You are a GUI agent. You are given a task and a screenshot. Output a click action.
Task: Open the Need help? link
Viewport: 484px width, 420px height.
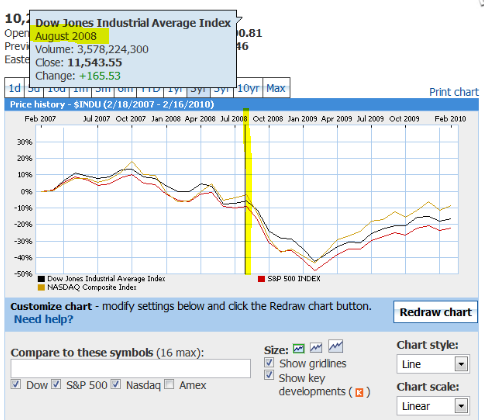point(43,319)
